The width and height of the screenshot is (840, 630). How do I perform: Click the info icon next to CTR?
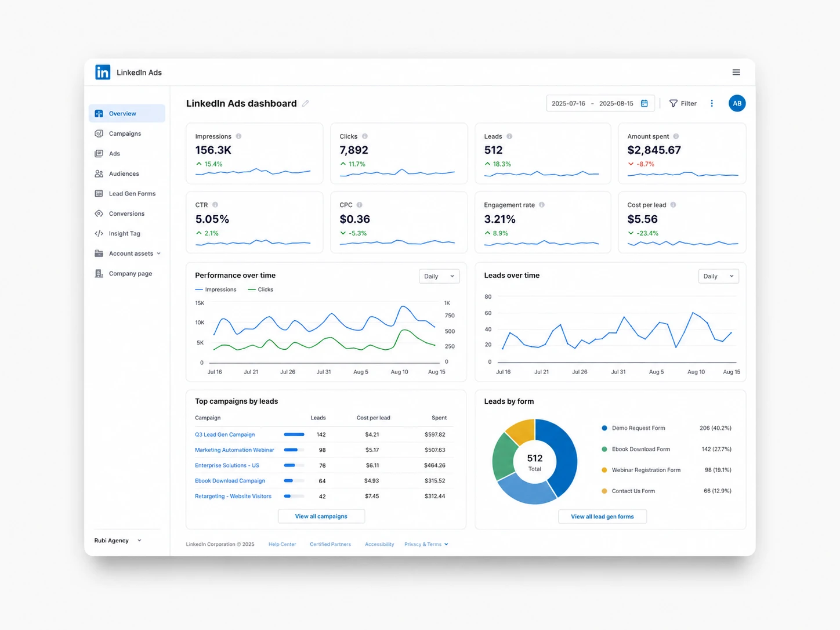(215, 205)
